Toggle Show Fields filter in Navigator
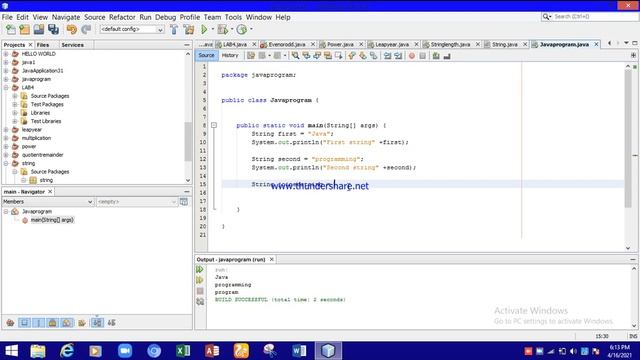The height and width of the screenshot is (360, 640). coord(24,323)
